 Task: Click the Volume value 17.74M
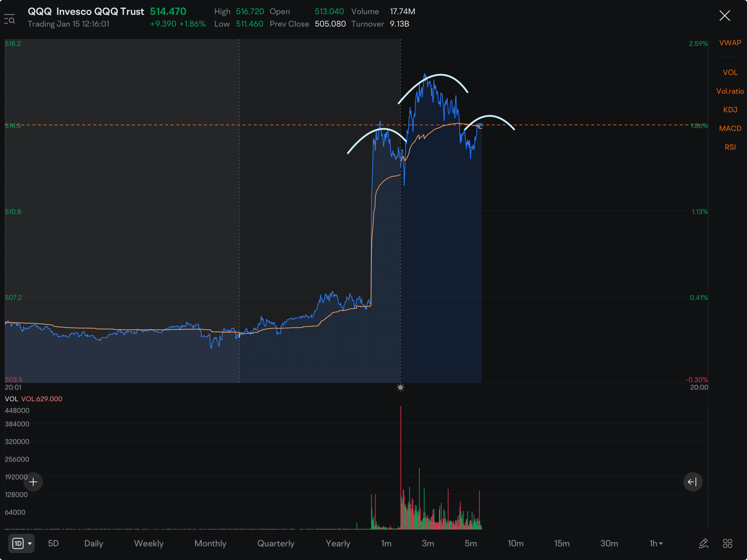coord(403,11)
